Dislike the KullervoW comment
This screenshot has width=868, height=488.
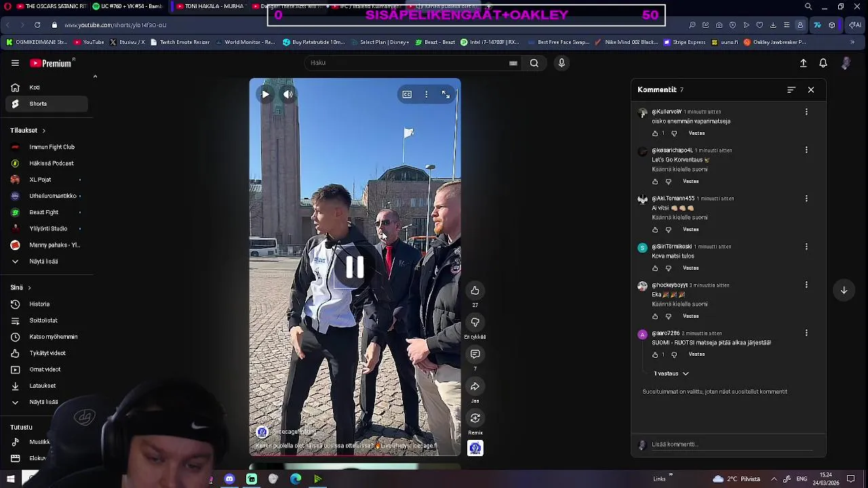point(674,134)
